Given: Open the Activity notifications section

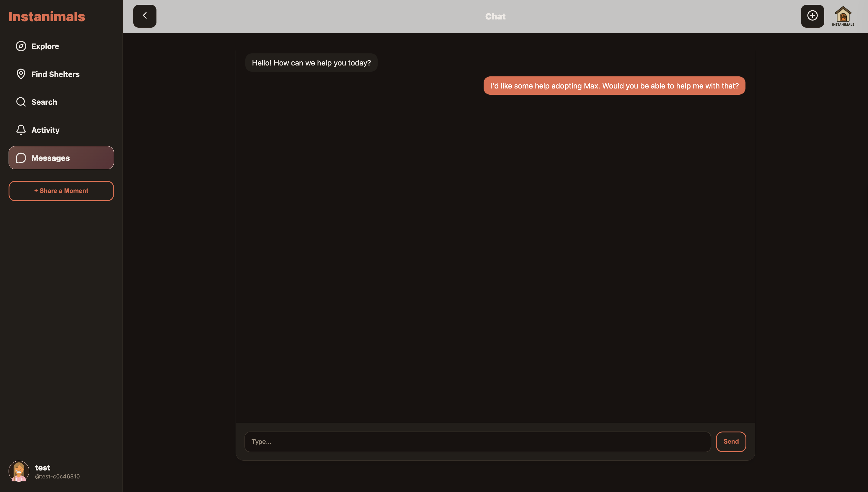Looking at the screenshot, I should pos(45,130).
